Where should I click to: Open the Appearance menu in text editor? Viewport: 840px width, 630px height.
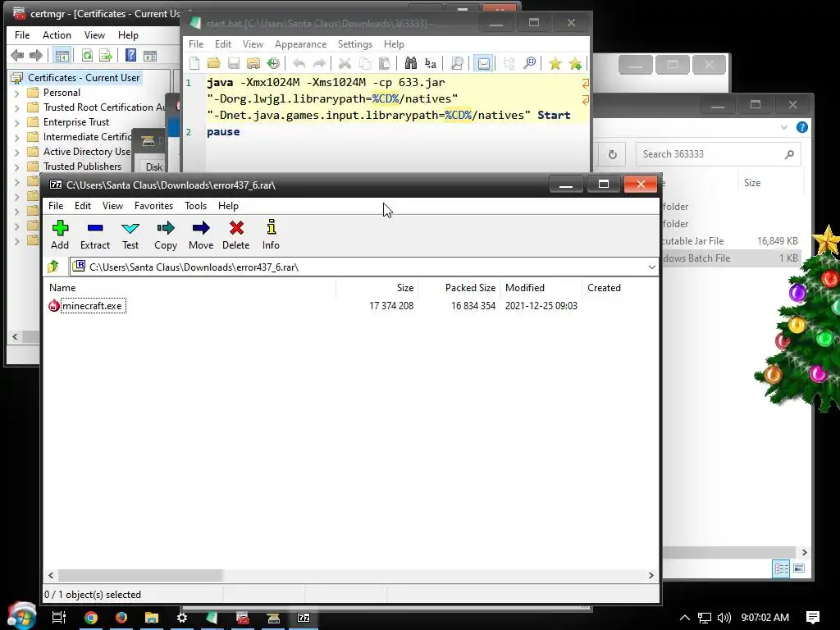tap(300, 44)
